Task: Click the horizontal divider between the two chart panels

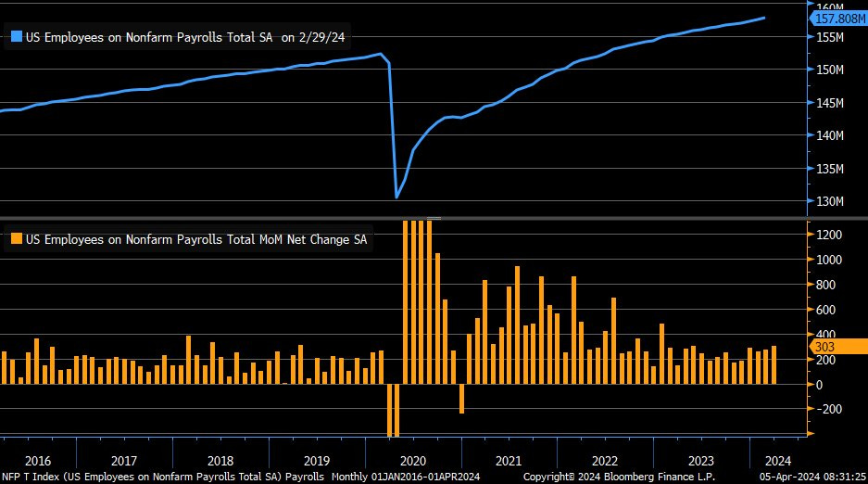Action: pos(434,218)
